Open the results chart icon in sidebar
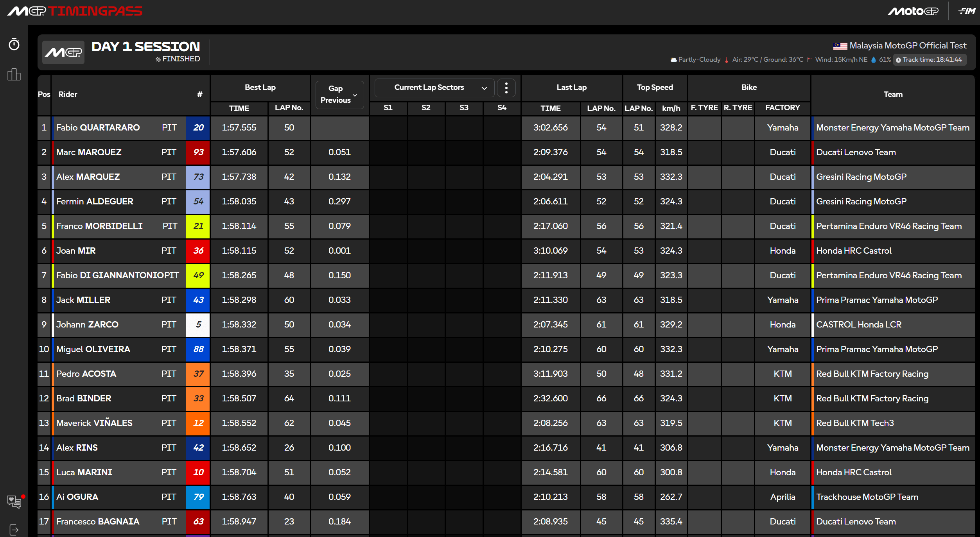This screenshot has width=980, height=537. tap(14, 74)
